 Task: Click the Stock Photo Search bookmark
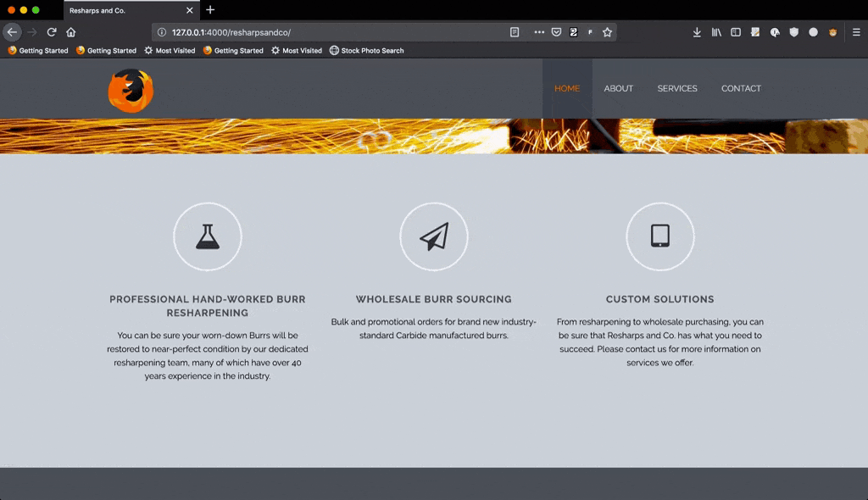click(x=366, y=51)
